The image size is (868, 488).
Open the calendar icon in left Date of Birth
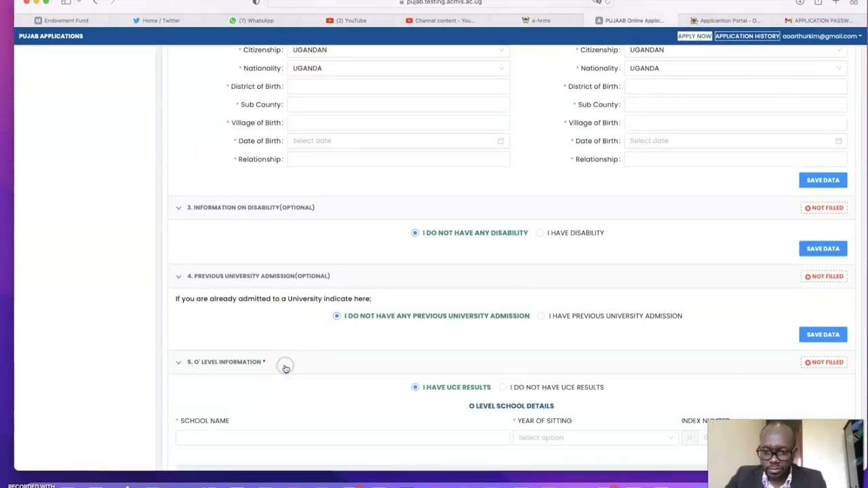[x=500, y=141]
